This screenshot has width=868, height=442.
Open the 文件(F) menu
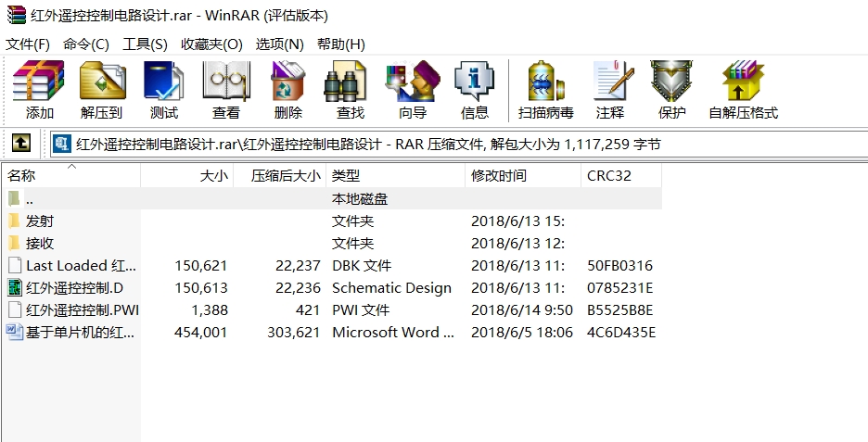click(x=28, y=44)
